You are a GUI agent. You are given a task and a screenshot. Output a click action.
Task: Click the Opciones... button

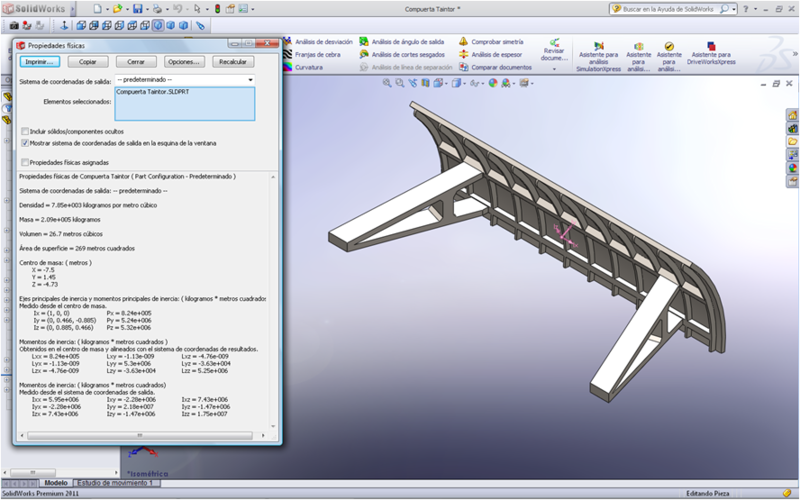pos(183,62)
